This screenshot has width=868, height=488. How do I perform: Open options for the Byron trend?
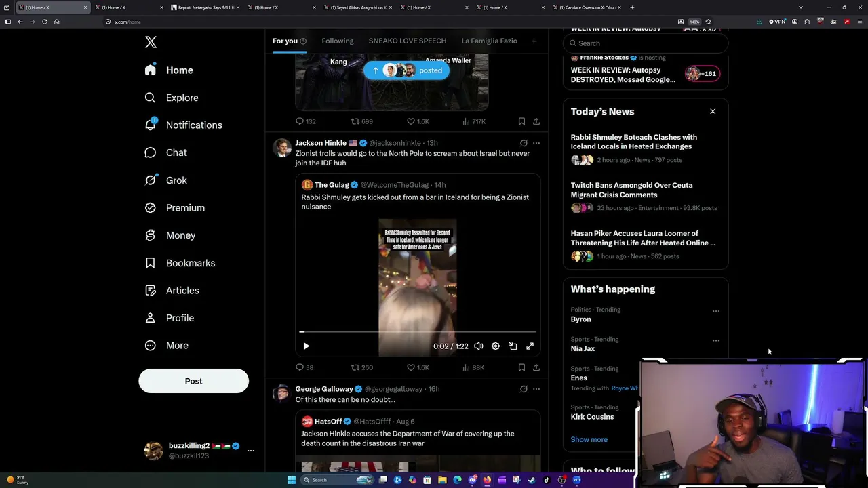tap(715, 311)
